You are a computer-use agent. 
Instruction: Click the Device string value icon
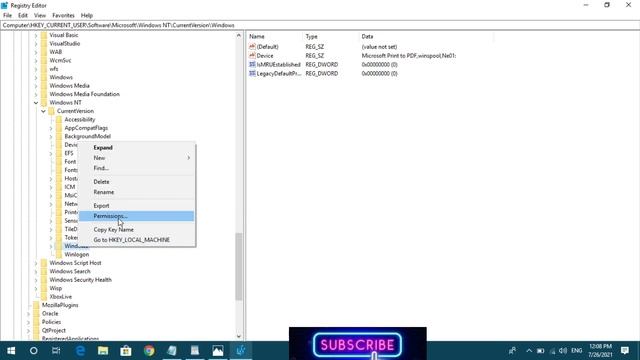point(252,56)
